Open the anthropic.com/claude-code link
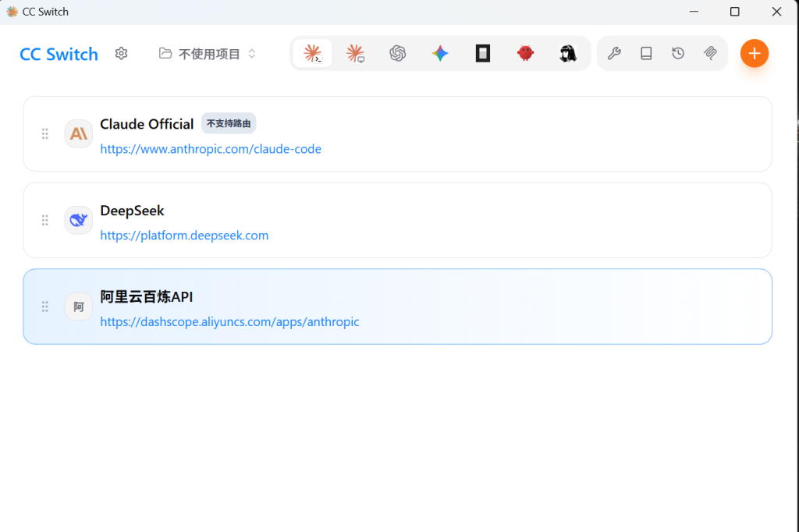Screen dimensions: 799x532 point(211,149)
